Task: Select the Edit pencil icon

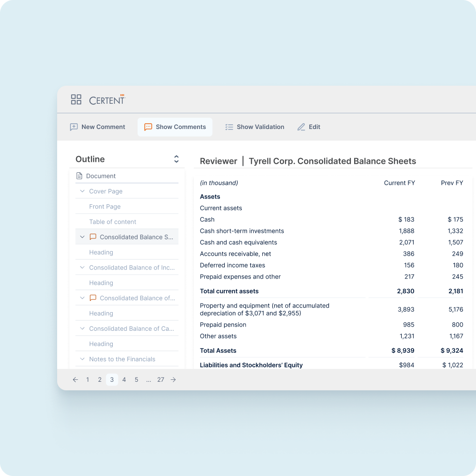Action: tap(300, 127)
